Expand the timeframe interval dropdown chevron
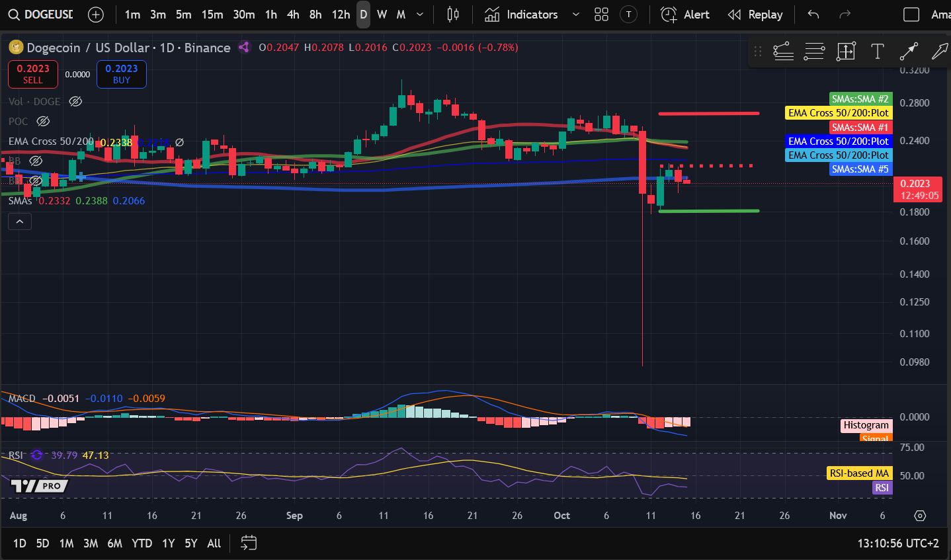 coord(420,15)
